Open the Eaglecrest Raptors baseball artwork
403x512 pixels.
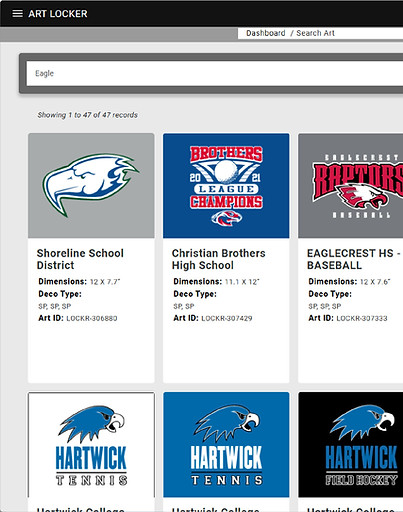point(351,186)
